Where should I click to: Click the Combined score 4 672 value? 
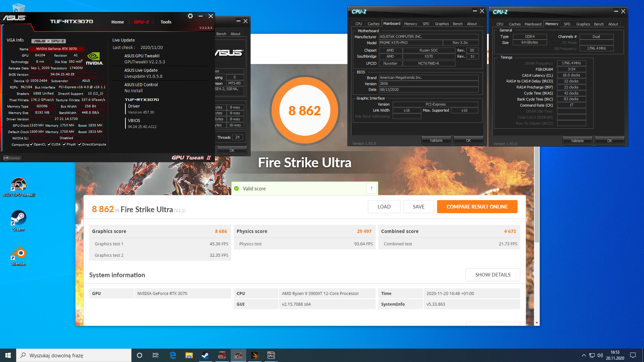click(510, 231)
